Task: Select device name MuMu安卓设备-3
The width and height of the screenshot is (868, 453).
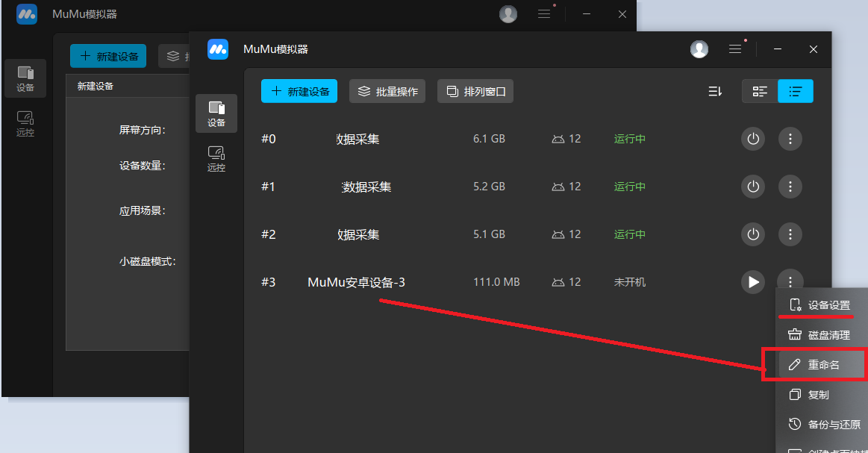Action: [x=356, y=282]
